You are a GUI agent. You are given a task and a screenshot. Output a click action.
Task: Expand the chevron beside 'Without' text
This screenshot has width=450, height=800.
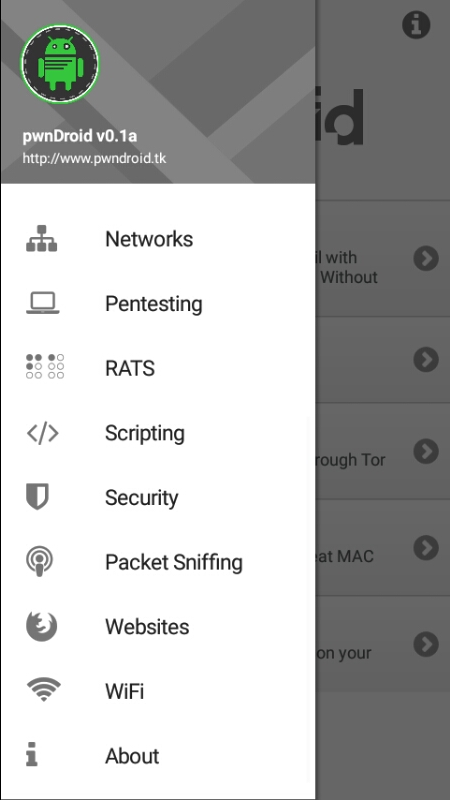point(426,259)
